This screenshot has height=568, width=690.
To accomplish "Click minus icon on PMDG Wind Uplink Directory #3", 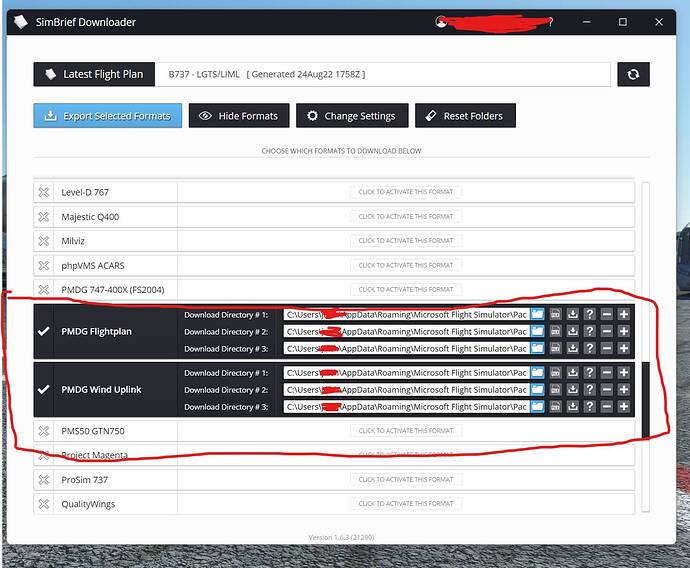I will pyautogui.click(x=607, y=407).
